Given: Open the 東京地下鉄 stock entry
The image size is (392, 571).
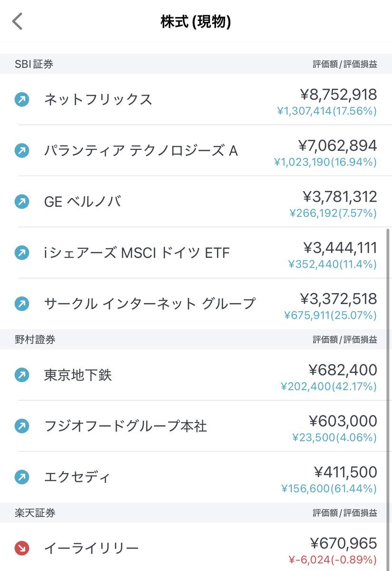Looking at the screenshot, I should [196, 375].
